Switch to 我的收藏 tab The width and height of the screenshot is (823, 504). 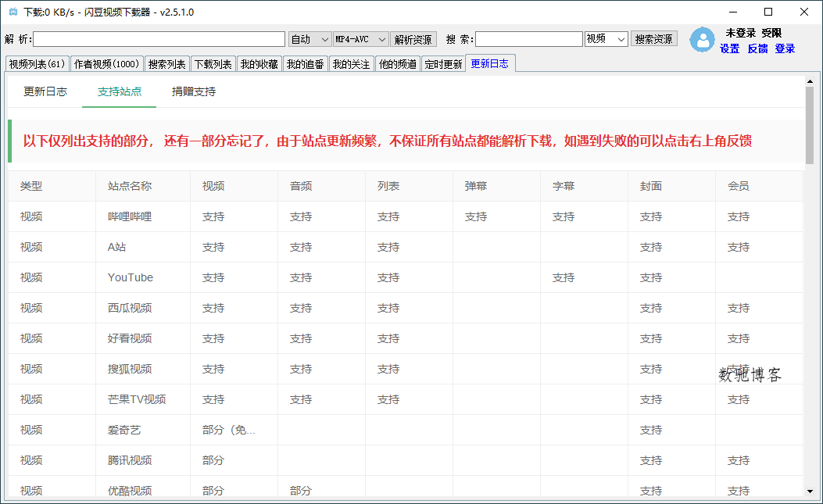(259, 64)
